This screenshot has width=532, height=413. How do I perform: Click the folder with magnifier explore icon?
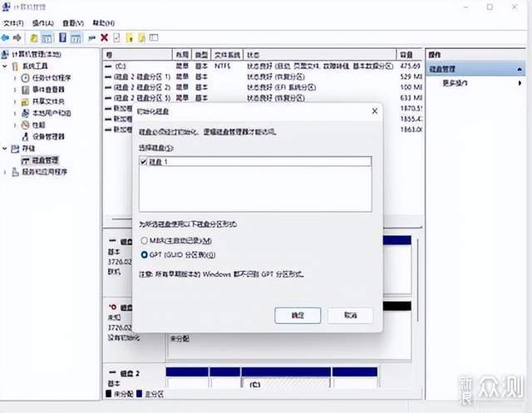pyautogui.click(x=142, y=37)
